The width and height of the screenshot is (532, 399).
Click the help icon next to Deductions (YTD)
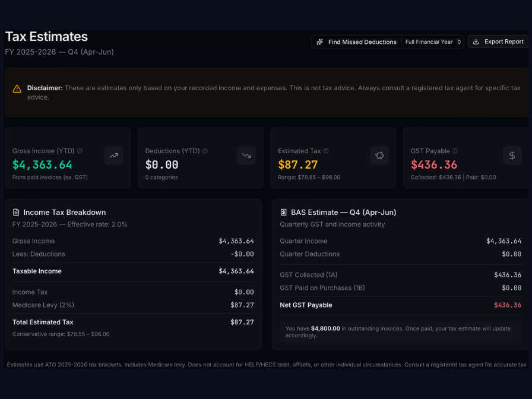205,151
